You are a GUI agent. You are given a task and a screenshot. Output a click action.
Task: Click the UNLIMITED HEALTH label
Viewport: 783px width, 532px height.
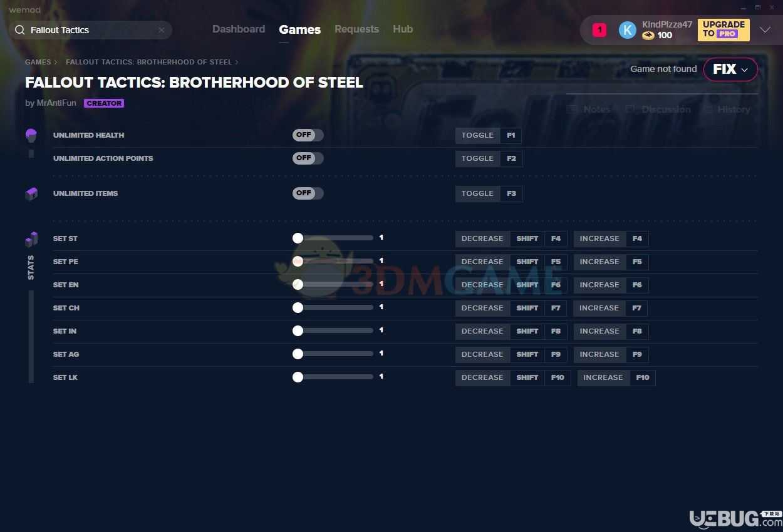[88, 135]
